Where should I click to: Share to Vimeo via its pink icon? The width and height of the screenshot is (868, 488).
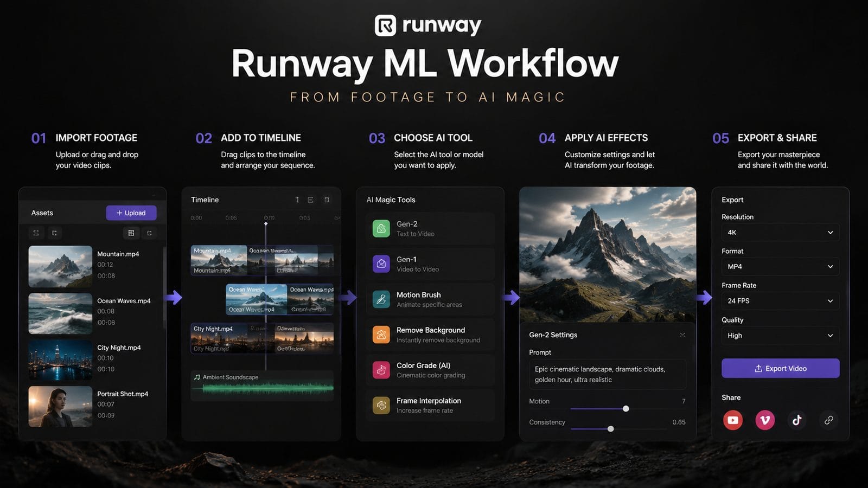pos(765,420)
